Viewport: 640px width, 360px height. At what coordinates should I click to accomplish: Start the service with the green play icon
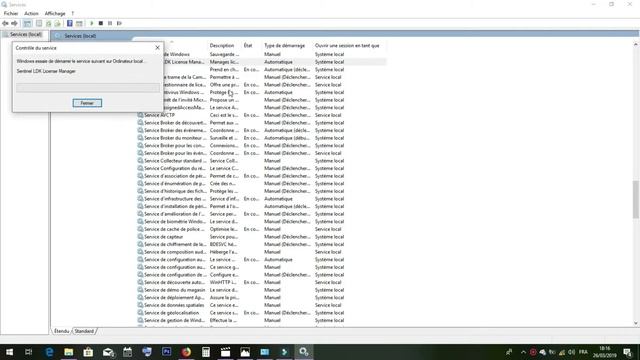tap(92, 23)
